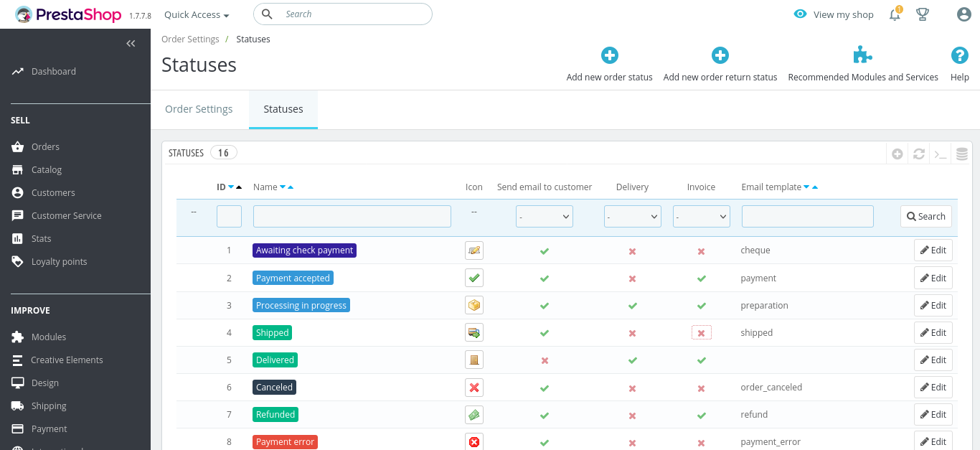Sort ID column ascending
Image resolution: width=980 pixels, height=450 pixels.
[x=239, y=187]
